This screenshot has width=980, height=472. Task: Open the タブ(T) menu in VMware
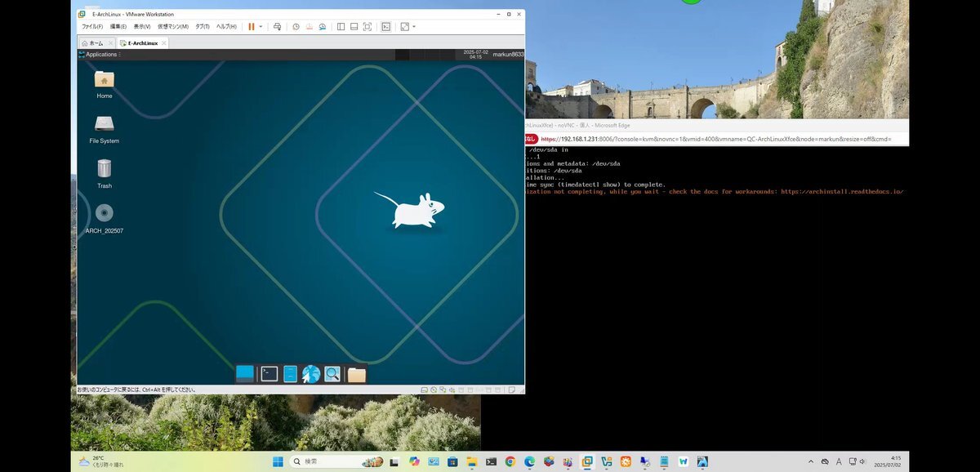(x=203, y=27)
